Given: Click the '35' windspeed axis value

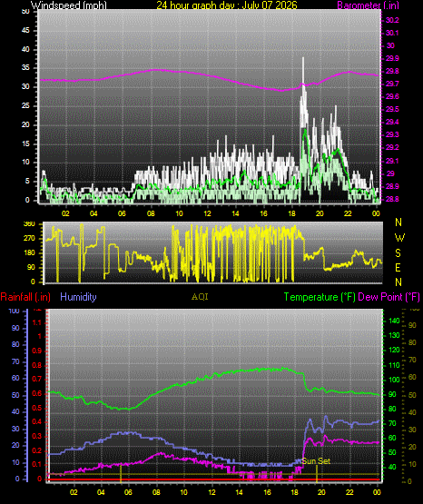Looking at the screenshot, I should click(25, 68).
